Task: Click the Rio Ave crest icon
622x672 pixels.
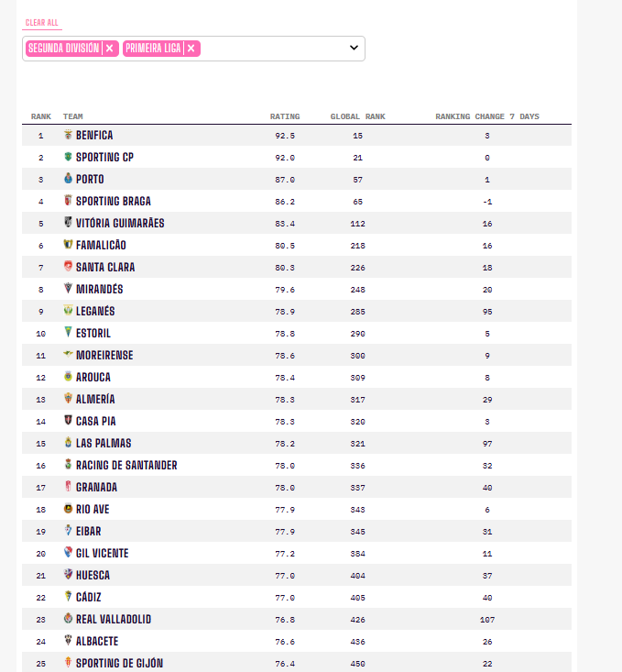Action: 68,508
